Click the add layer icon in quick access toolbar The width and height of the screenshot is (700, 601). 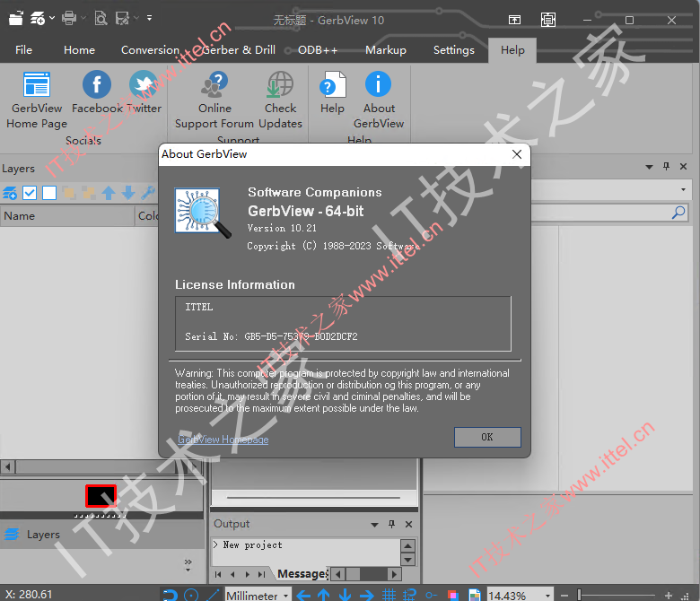coord(38,19)
